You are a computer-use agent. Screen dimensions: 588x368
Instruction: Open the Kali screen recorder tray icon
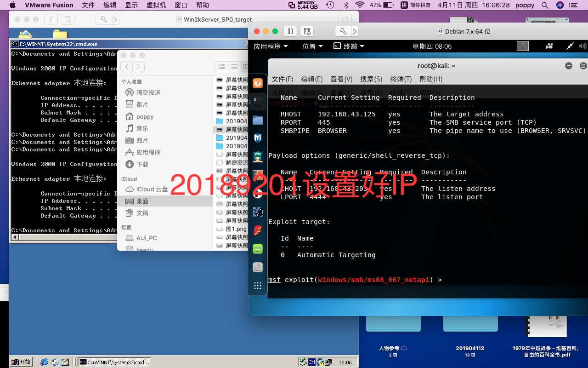point(549,46)
